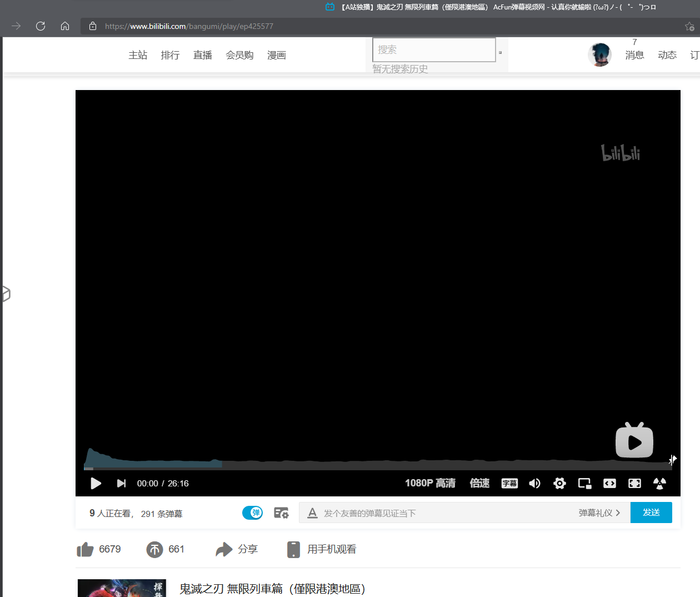
Task: Click the 00:00 / 26:16 time display
Action: click(x=163, y=484)
